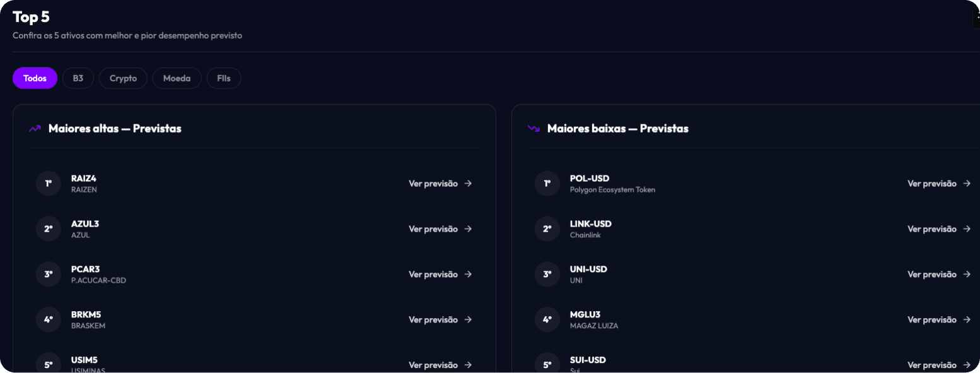Click the MGLU3 Magaz Luiza entry
Screen dimensions: 980x373
pos(594,320)
